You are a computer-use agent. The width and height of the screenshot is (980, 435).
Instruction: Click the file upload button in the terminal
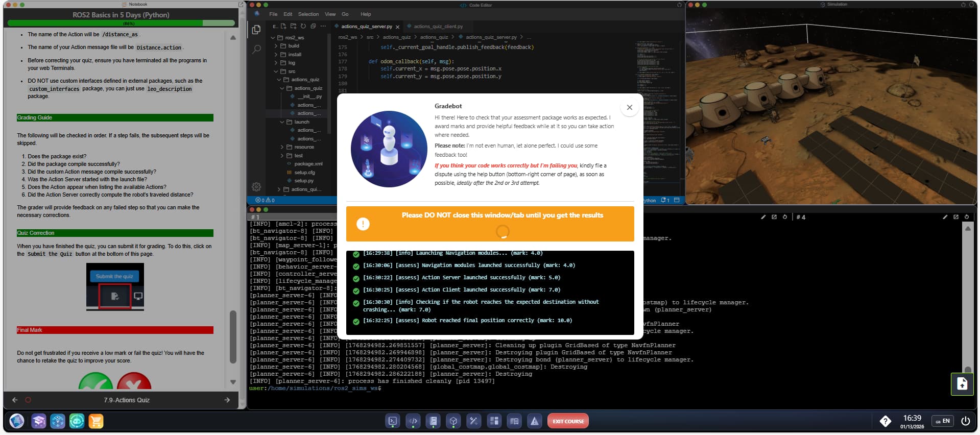point(962,384)
